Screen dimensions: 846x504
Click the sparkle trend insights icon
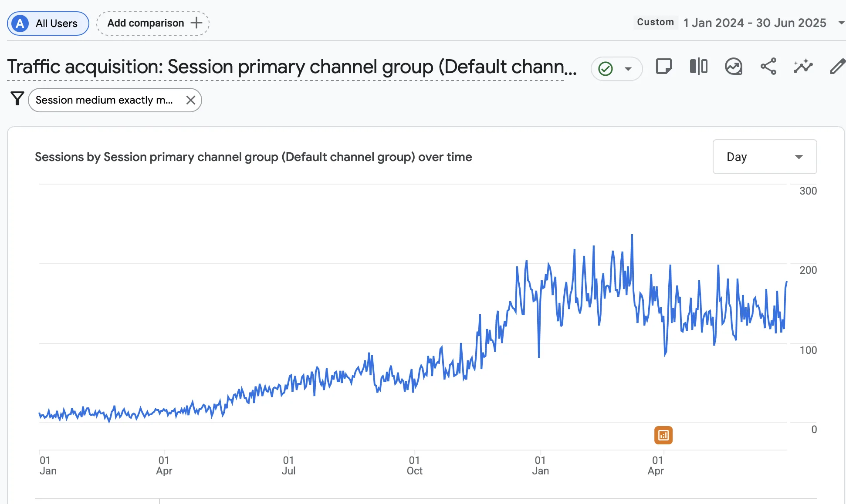point(803,67)
